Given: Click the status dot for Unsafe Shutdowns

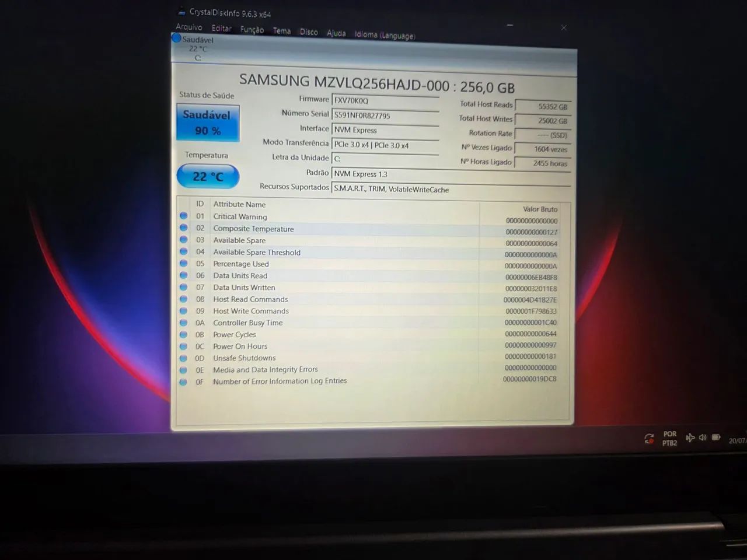Looking at the screenshot, I should [x=184, y=358].
